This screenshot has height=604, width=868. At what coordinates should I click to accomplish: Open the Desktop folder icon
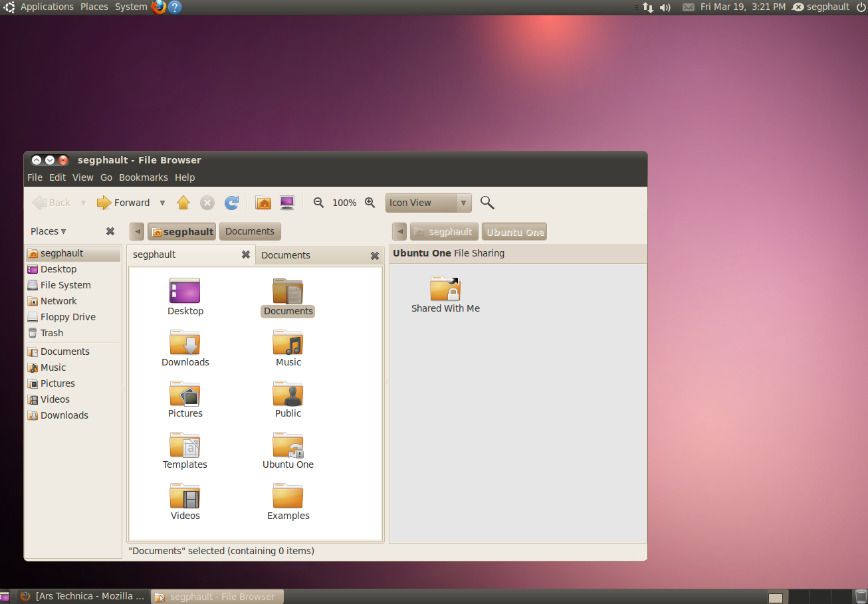tap(185, 290)
